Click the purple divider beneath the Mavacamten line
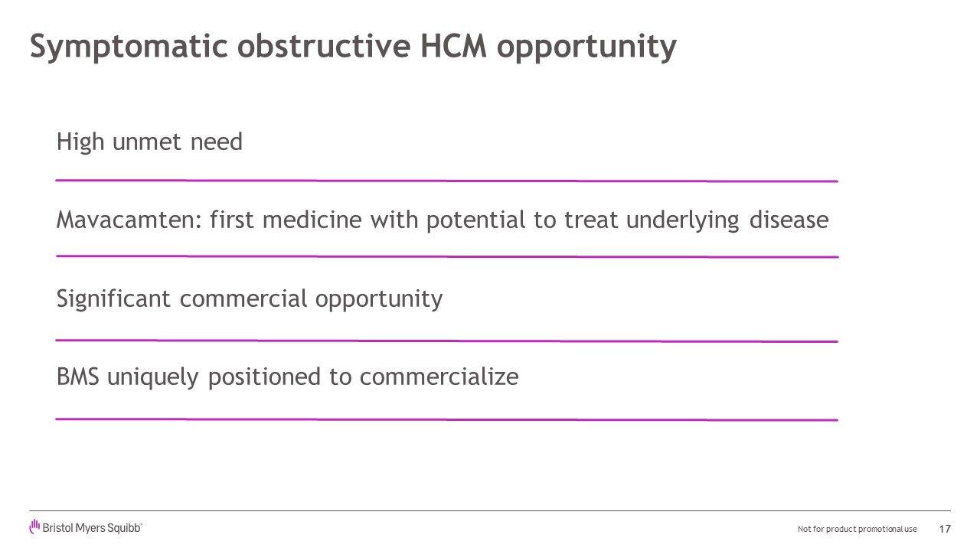This screenshot has height=551, width=980. [x=446, y=256]
